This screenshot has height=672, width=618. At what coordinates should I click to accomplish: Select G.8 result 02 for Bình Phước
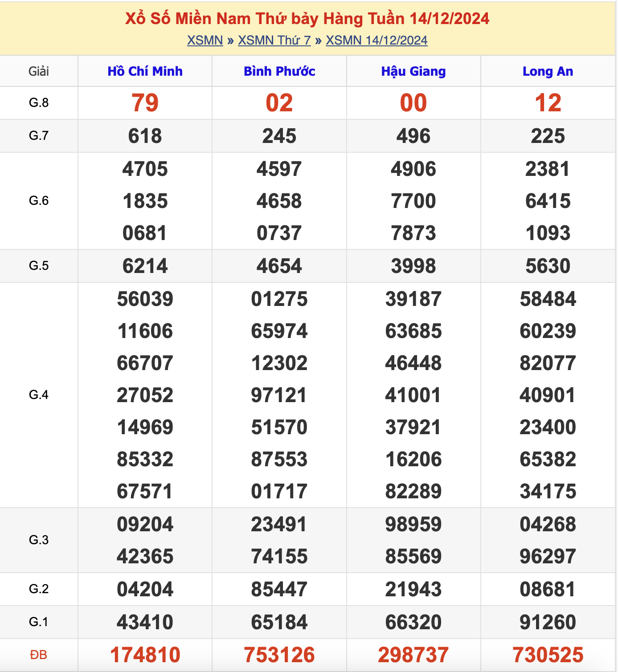[x=279, y=103]
